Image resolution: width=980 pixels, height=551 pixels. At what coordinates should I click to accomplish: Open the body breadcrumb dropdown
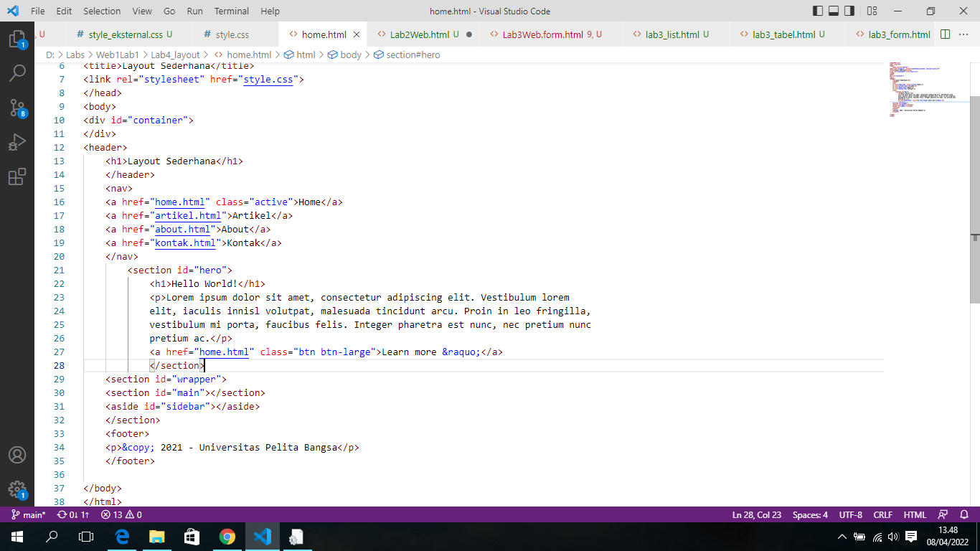pyautogui.click(x=349, y=55)
